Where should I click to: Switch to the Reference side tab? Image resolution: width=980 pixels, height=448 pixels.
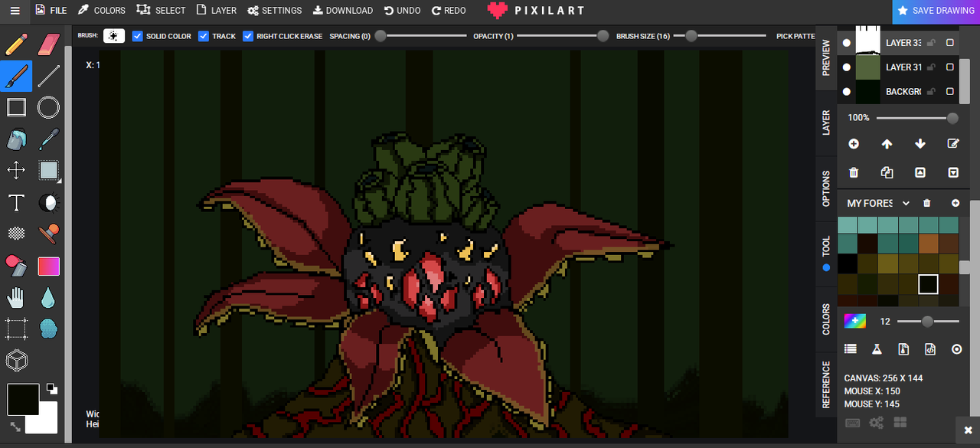click(x=826, y=384)
